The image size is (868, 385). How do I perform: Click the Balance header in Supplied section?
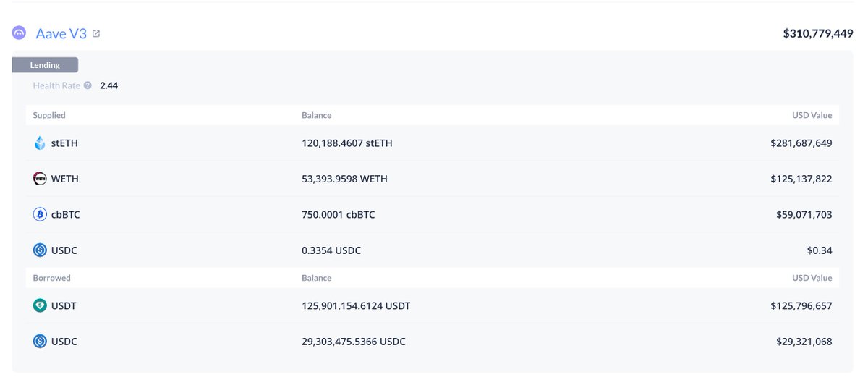(317, 115)
